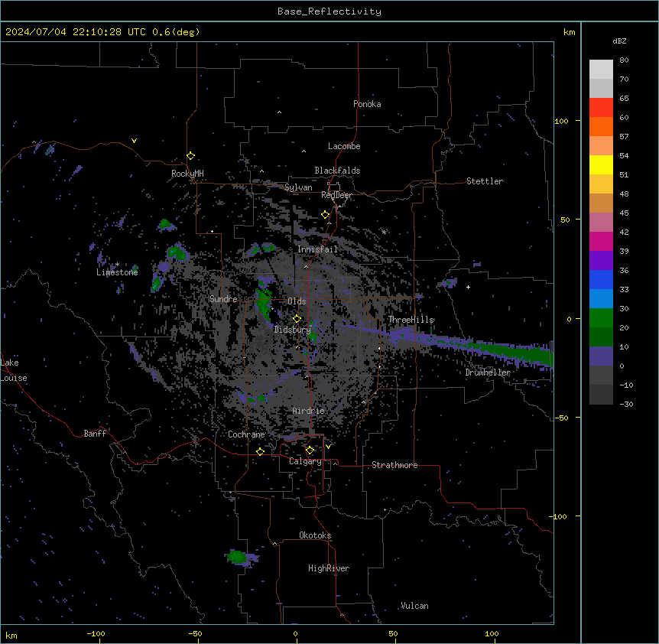Pick the red 65 dBZ legend swatch
This screenshot has height=644, width=659.
pyautogui.click(x=601, y=108)
